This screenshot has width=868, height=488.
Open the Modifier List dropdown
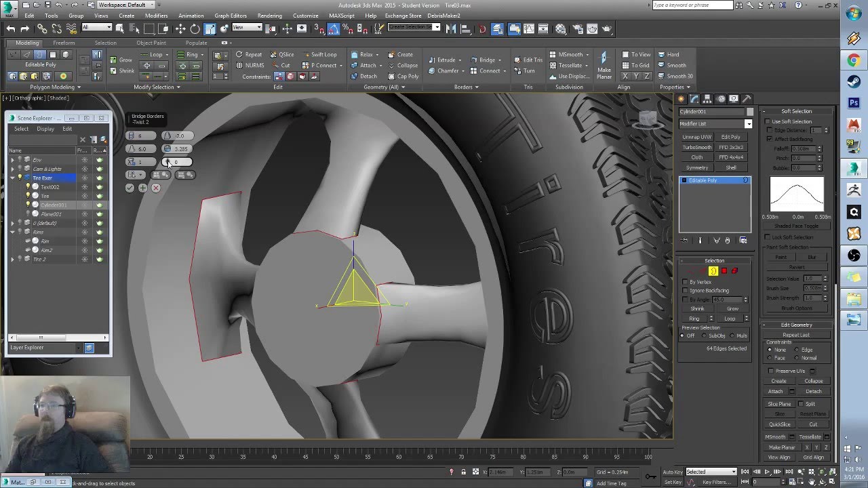pos(715,124)
